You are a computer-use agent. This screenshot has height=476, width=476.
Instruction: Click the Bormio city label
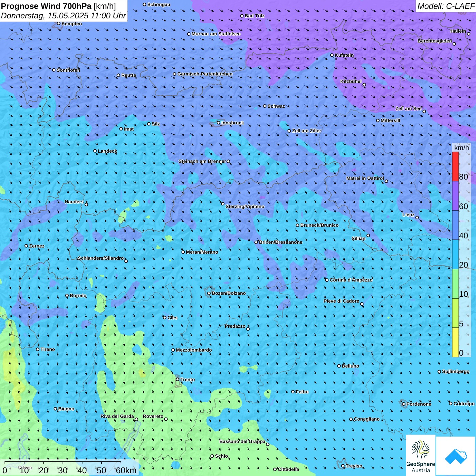(78, 295)
